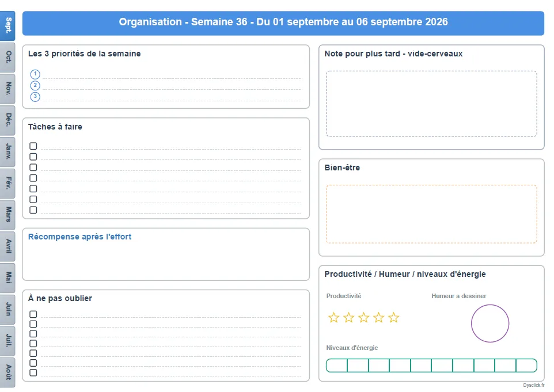Rate productivity with the fifth star
The image size is (554, 392).
point(393,318)
